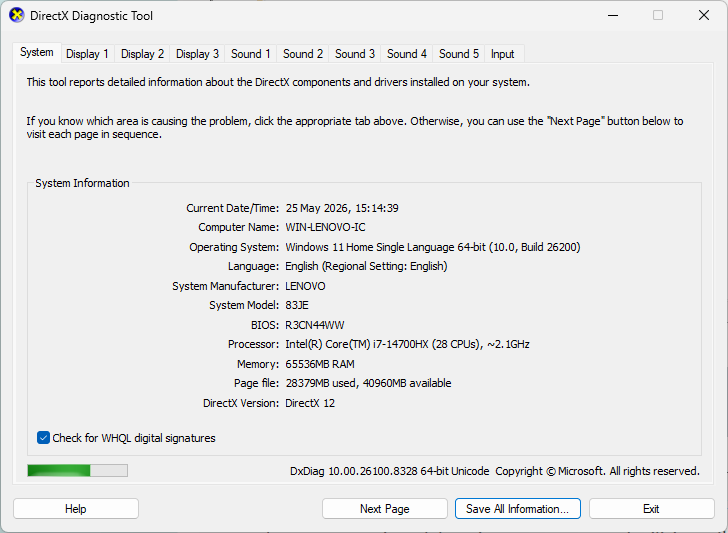This screenshot has height=533, width=728.
Task: Close the DirectX Diagnostic Tool window
Action: click(704, 15)
